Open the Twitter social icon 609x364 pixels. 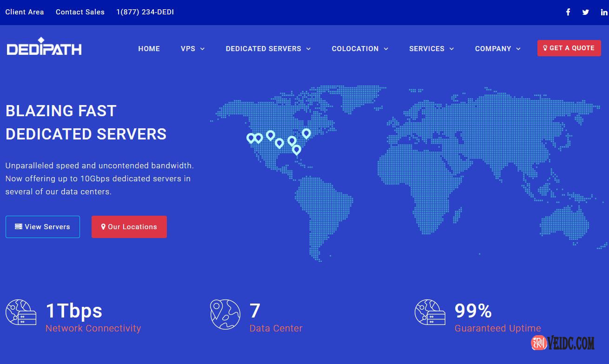point(585,12)
